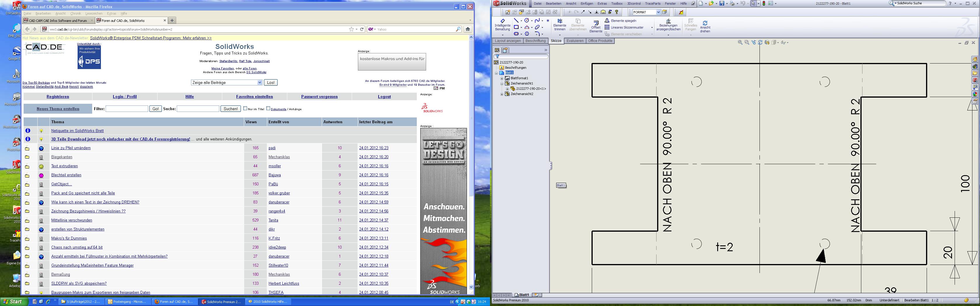980x306 pixels.
Task: Click Zoom to Area icon above drawing
Action: (747, 43)
